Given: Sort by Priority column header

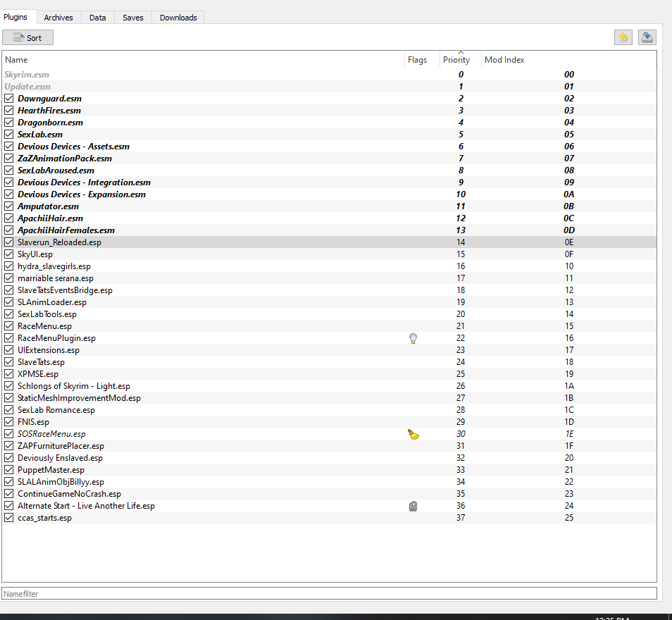Looking at the screenshot, I should click(x=460, y=60).
